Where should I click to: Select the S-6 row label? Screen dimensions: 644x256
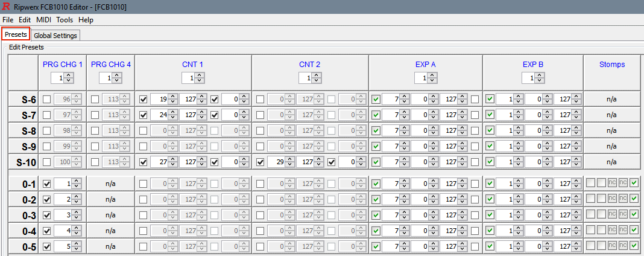(29, 100)
